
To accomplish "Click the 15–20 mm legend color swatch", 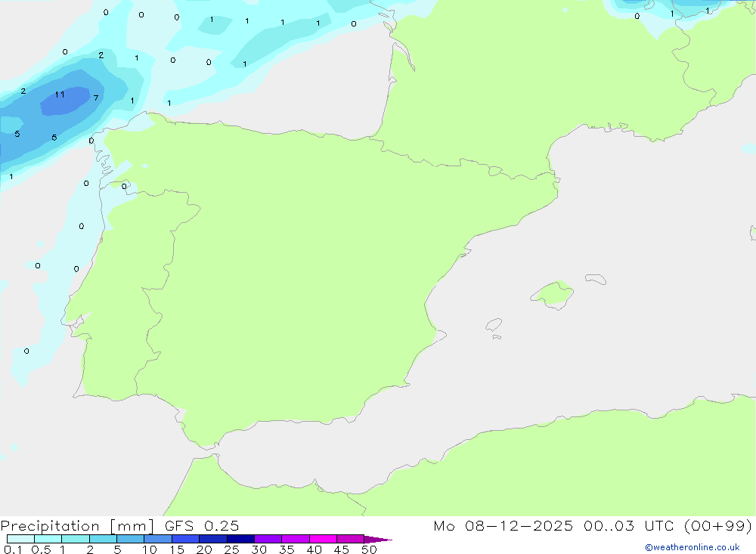I will 186,539.
